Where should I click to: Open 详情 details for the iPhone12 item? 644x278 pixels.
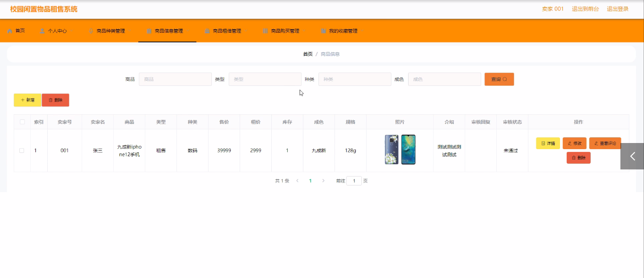[x=548, y=143]
